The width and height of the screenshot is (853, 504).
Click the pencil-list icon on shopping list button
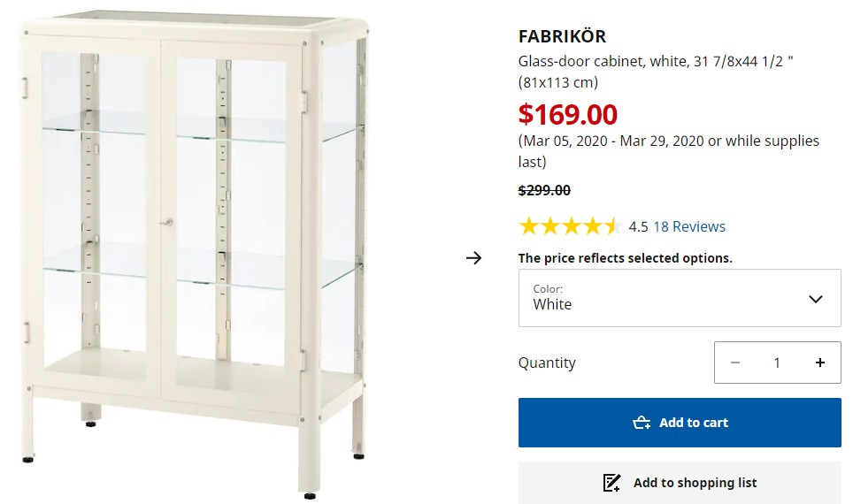pyautogui.click(x=611, y=483)
